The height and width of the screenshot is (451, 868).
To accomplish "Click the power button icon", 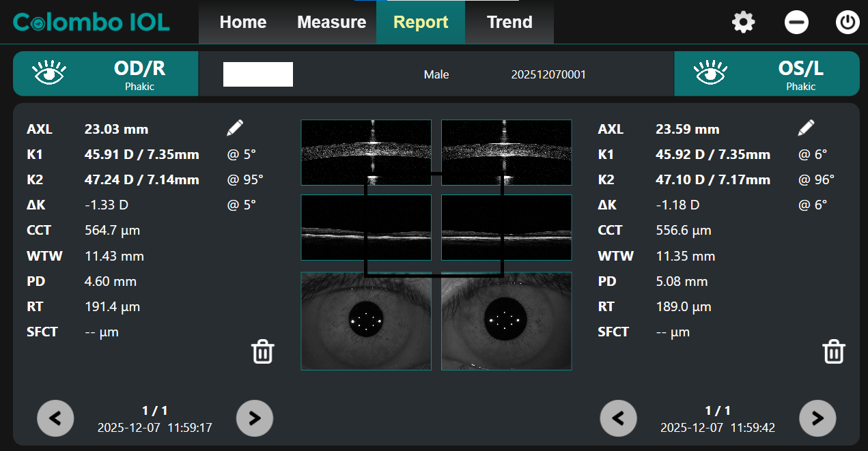I will click(x=848, y=23).
